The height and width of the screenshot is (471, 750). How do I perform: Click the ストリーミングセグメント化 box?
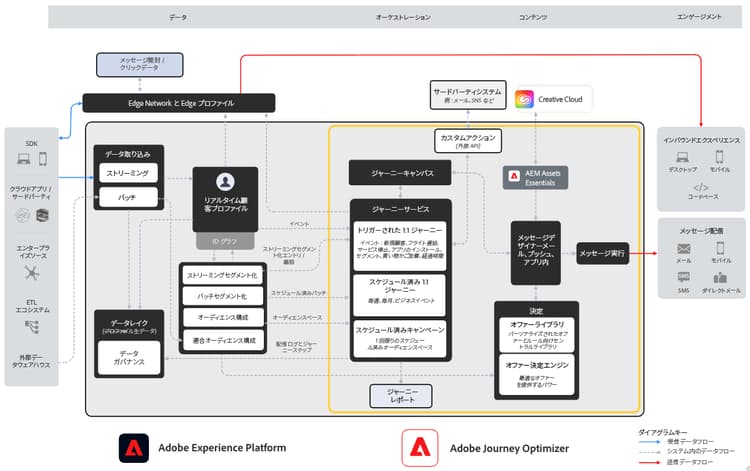click(222, 275)
